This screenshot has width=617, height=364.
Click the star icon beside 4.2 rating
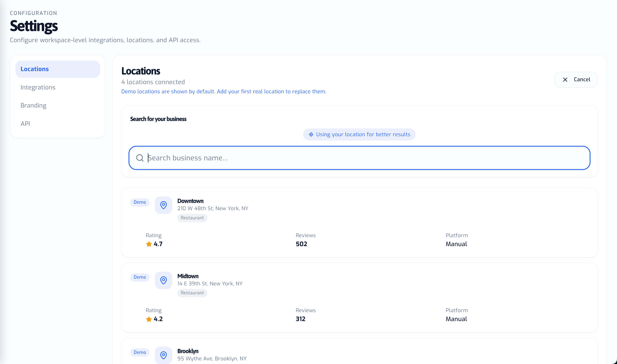click(149, 319)
